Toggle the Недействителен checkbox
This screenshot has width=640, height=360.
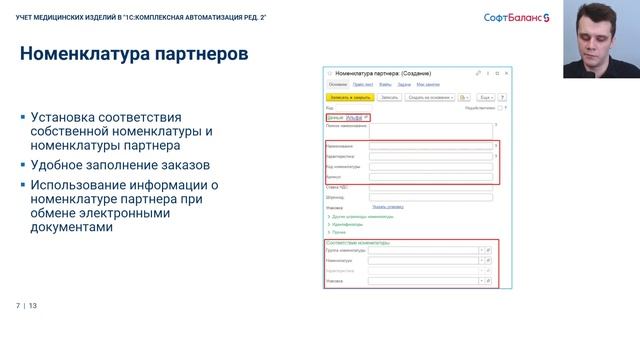(x=500, y=108)
